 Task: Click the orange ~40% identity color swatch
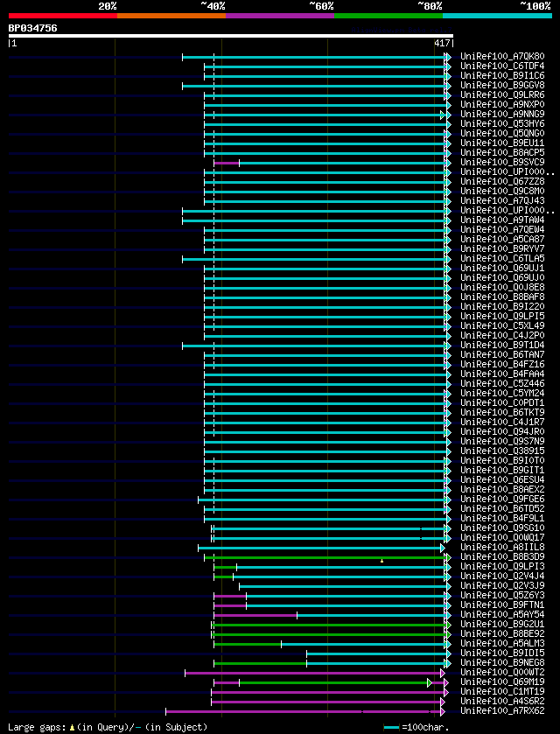pyautogui.click(x=171, y=16)
